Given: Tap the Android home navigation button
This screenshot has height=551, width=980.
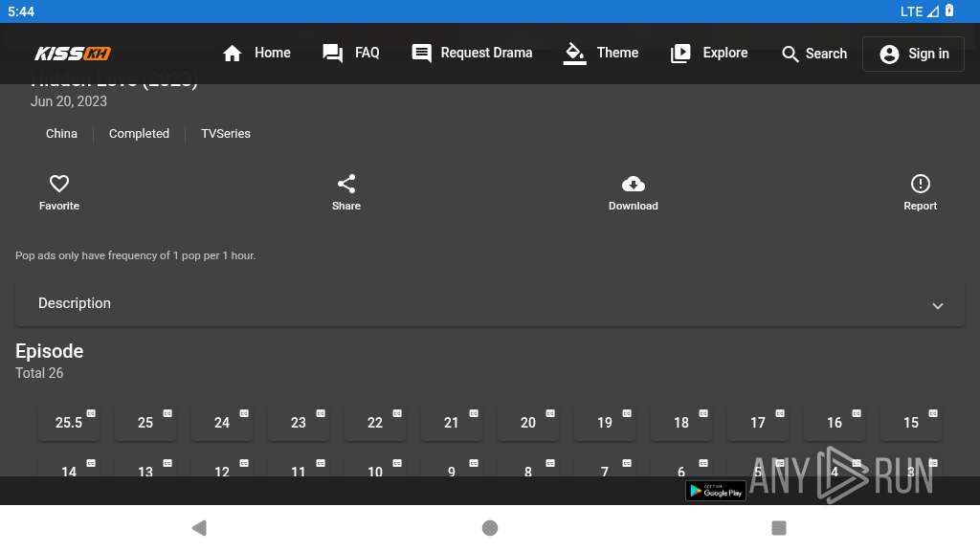Looking at the screenshot, I should pyautogui.click(x=490, y=528).
